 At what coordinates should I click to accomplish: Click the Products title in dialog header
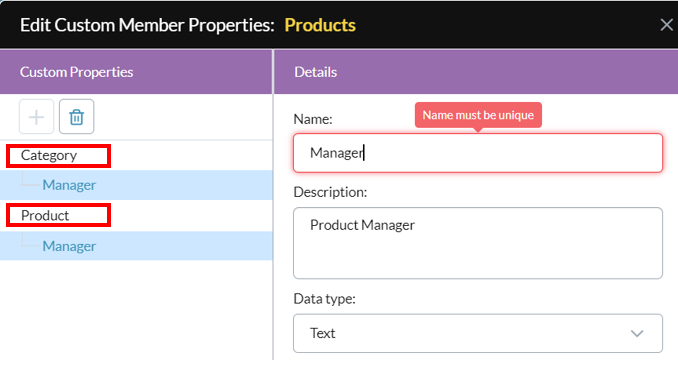pyautogui.click(x=320, y=25)
